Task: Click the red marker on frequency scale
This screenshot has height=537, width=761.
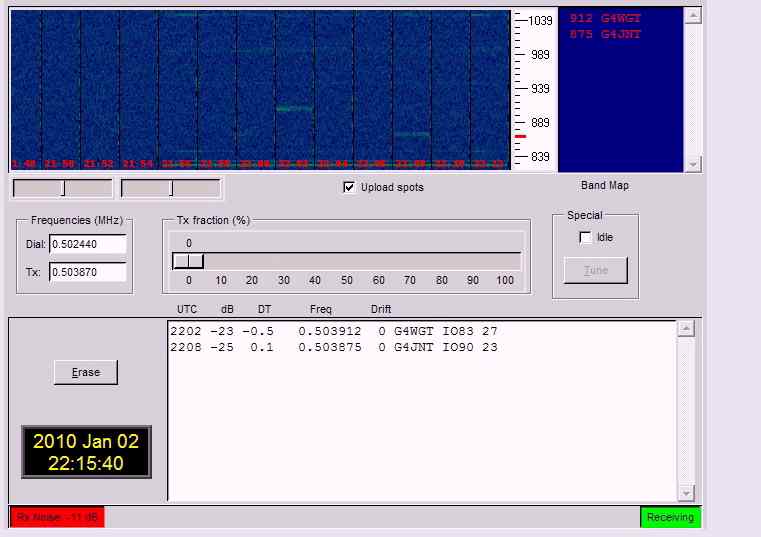Action: (x=520, y=135)
